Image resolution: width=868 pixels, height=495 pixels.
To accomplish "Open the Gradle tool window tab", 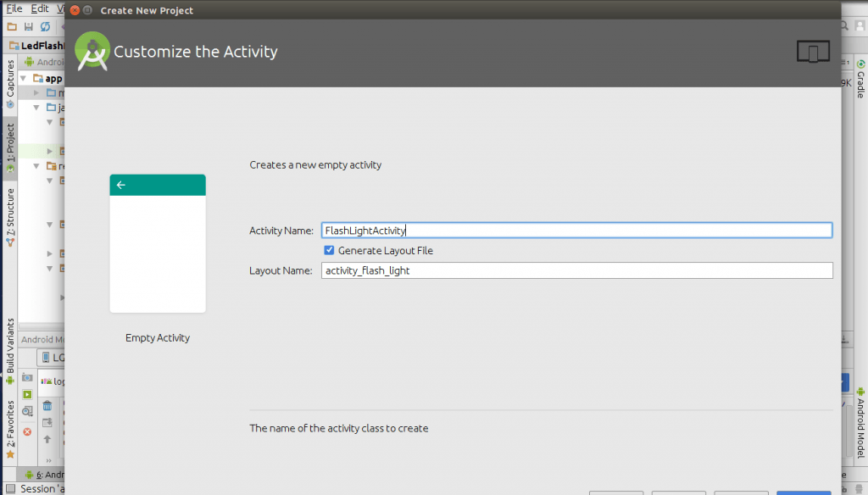I will tap(861, 79).
